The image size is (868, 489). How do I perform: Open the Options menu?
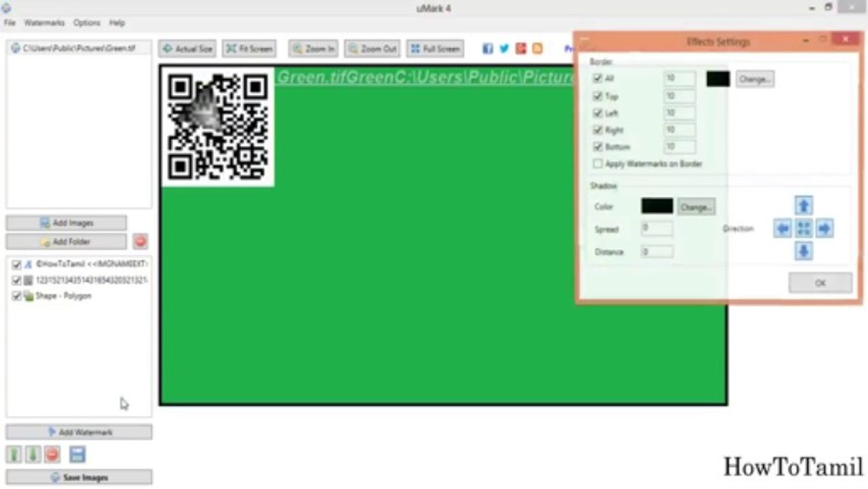[87, 22]
